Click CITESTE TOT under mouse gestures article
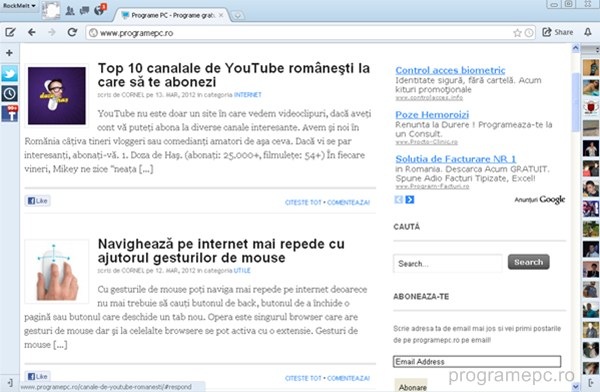The width and height of the screenshot is (600, 392). point(303,378)
